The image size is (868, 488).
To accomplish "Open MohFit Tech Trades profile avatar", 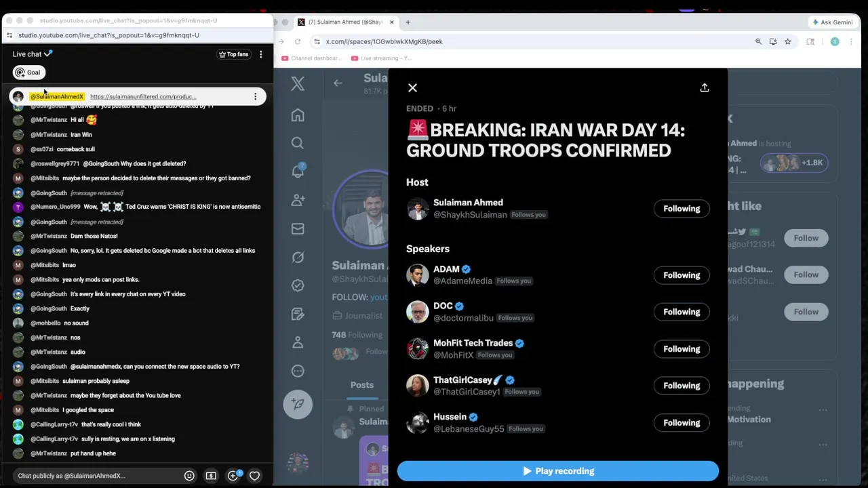I will 418,348.
